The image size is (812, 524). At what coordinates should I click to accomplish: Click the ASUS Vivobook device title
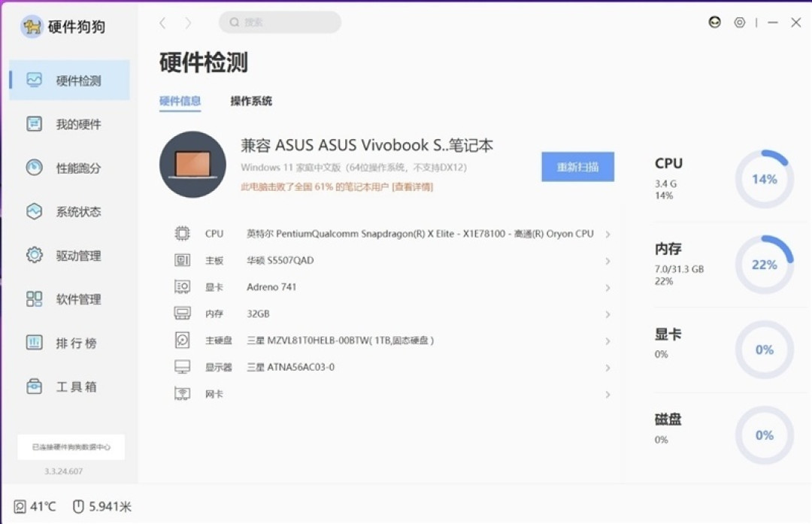(x=367, y=145)
